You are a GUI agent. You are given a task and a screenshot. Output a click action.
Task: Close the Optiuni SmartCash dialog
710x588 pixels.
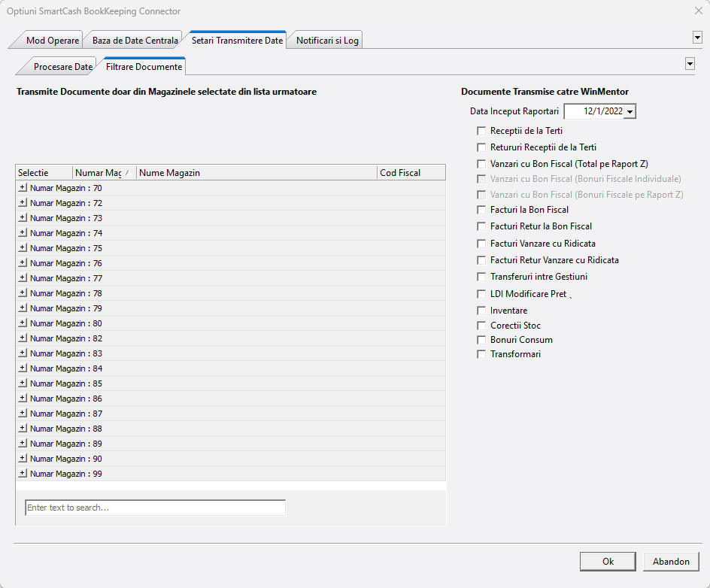699,11
